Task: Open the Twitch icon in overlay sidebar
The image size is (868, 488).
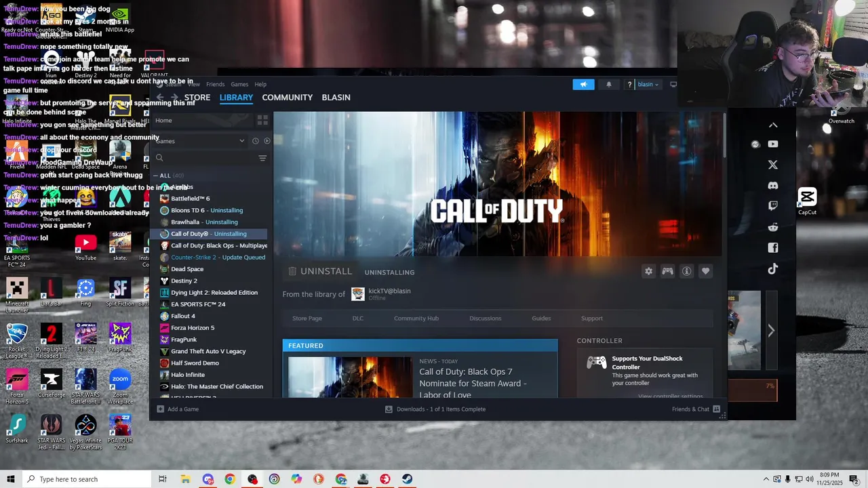Action: (773, 206)
